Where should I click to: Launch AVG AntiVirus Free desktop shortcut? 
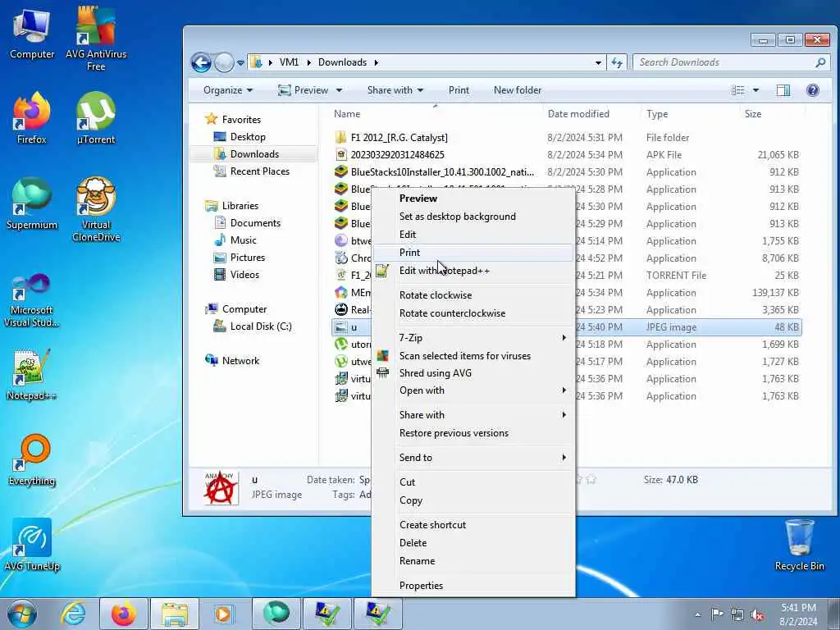pos(96,39)
